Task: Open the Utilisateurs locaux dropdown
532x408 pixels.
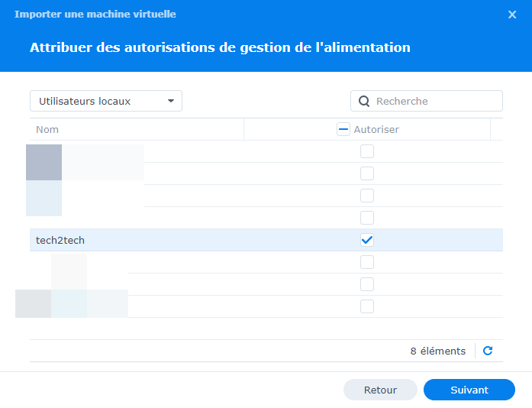Action: [105, 101]
